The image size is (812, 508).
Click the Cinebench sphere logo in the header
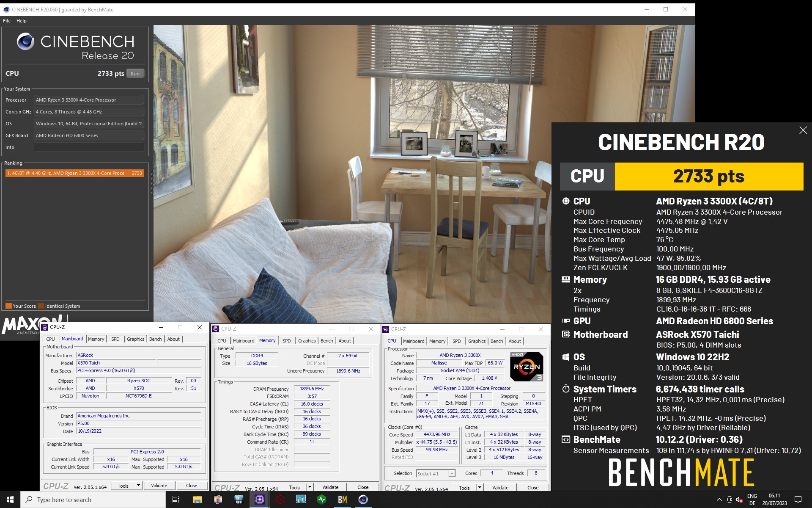coord(25,41)
